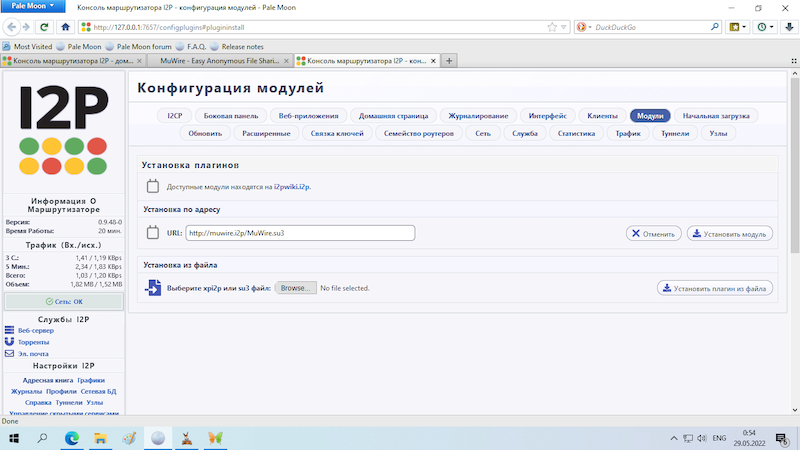Open File Explorer from the taskbar
Image resolution: width=800 pixels, height=450 pixels.
[100, 438]
